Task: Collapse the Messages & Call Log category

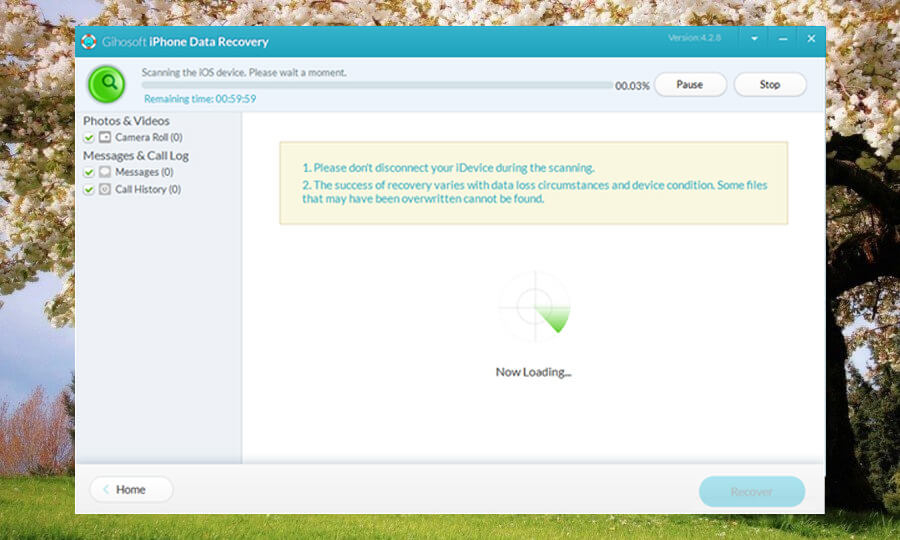Action: (x=135, y=155)
